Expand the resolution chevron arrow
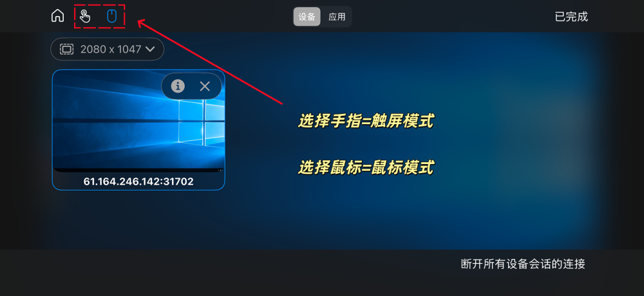Screen dimensions: 644x296 [150, 50]
